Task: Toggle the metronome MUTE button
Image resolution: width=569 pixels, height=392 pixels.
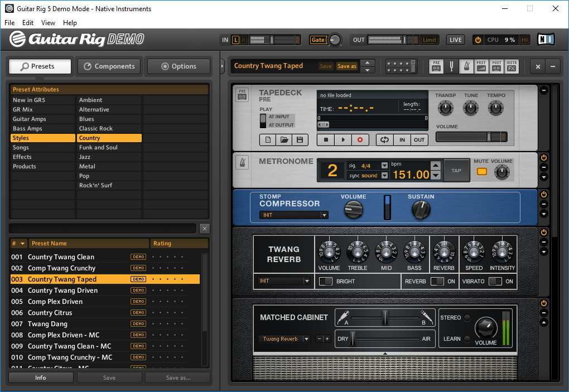Action: click(482, 172)
